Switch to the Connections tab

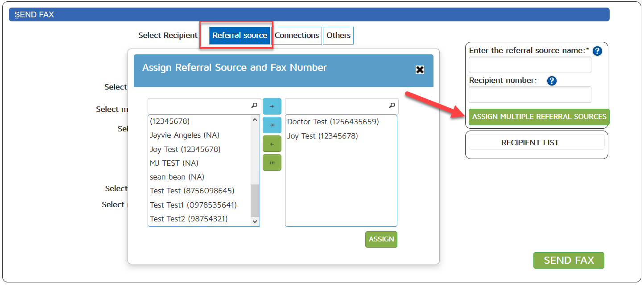point(297,35)
